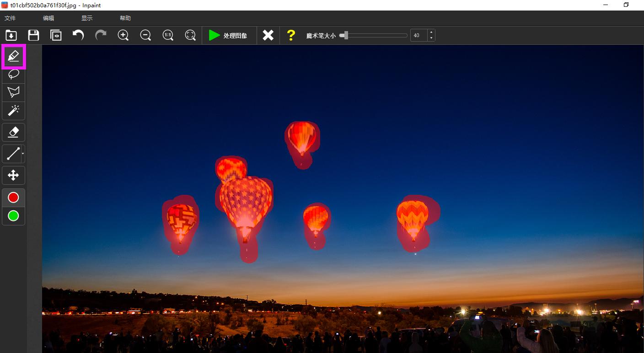Minimize the Inpaint window

(606, 5)
